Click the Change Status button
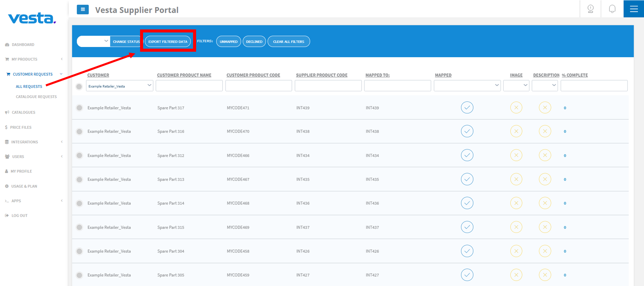 point(126,42)
